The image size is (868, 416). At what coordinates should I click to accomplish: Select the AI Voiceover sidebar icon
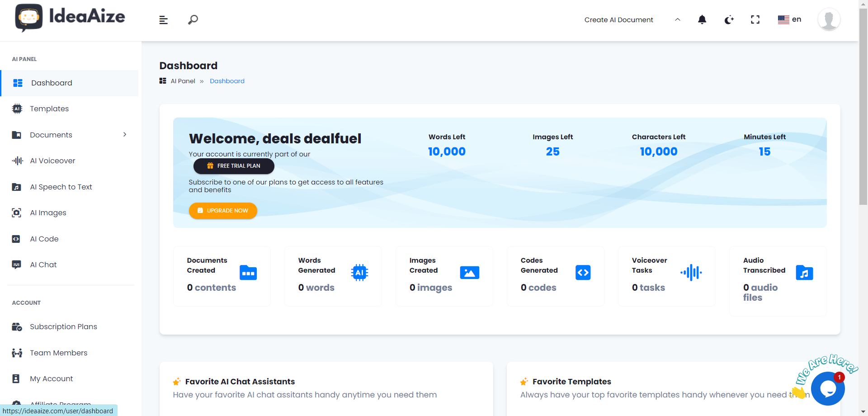pyautogui.click(x=17, y=161)
